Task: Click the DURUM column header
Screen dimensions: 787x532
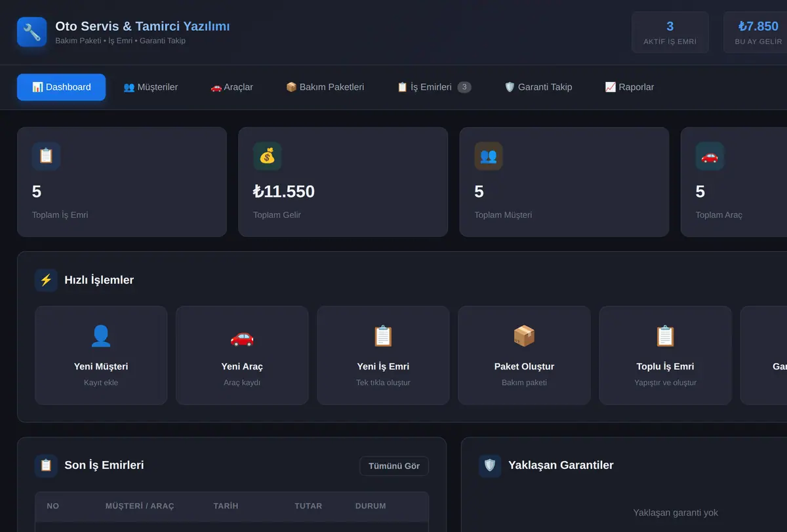Action: pyautogui.click(x=371, y=506)
